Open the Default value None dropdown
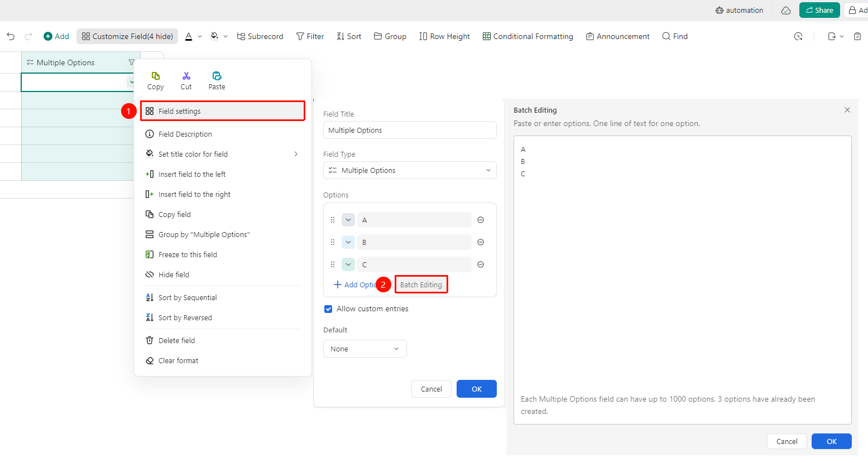This screenshot has height=463, width=868. (365, 349)
